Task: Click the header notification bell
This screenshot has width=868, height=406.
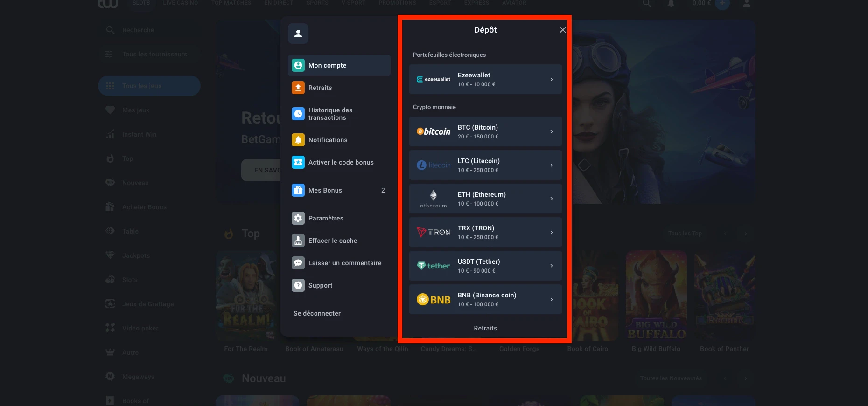Action: pos(671,3)
